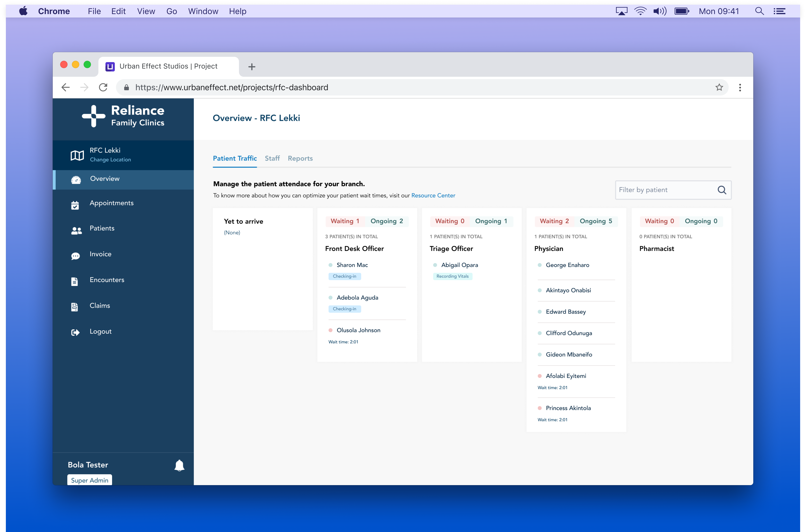Image resolution: width=806 pixels, height=532 pixels.
Task: Click the volume icon in menu bar
Action: pos(660,11)
